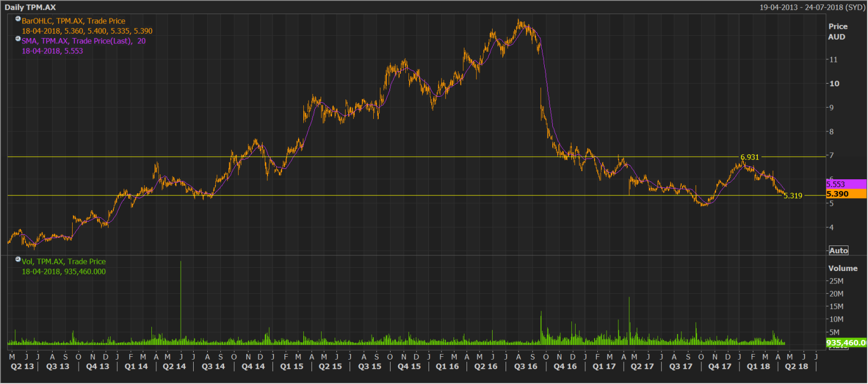Click the SMA legend value 18-04-2018, 5.553

click(52, 51)
